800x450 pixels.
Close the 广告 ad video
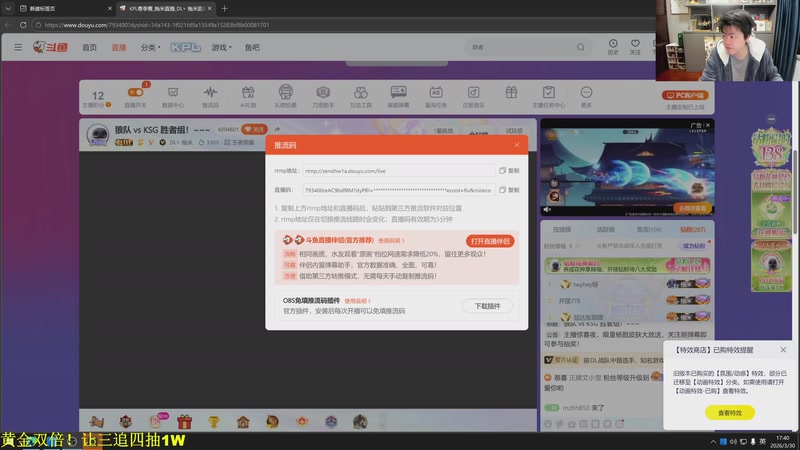click(708, 125)
